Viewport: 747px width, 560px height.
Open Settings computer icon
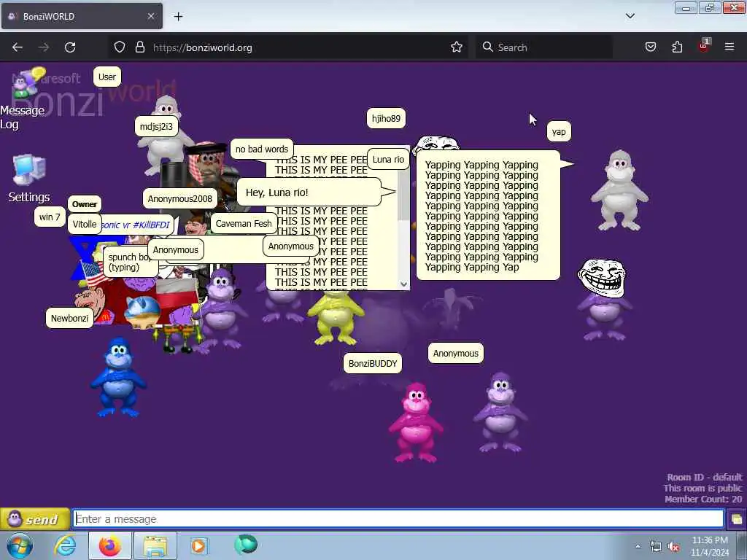[x=29, y=179]
